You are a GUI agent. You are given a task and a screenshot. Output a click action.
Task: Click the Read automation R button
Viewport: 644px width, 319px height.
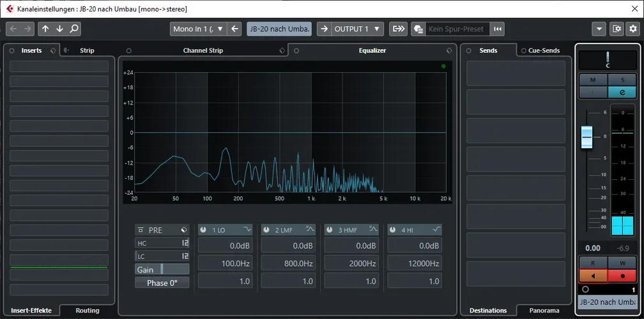[592, 262]
